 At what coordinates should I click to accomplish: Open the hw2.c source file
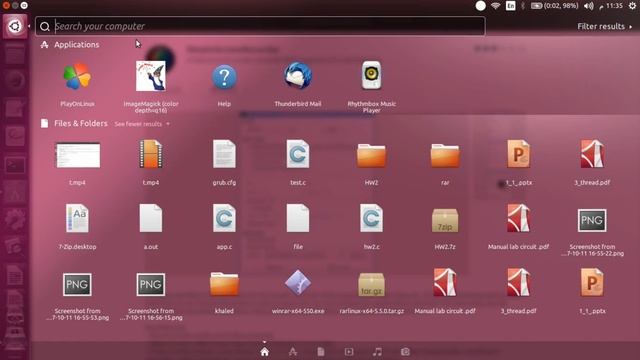click(x=371, y=218)
